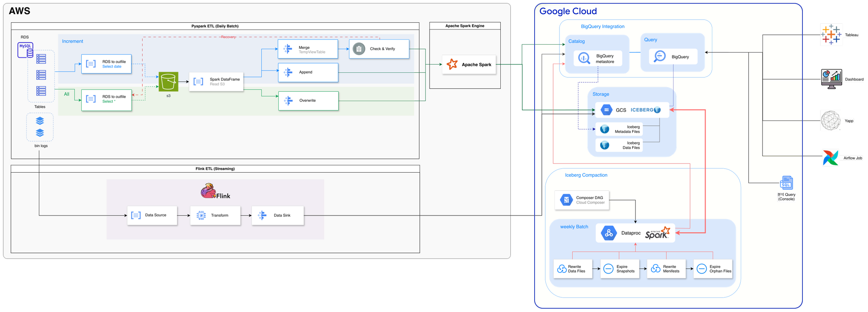Click the Storage section label
The width and height of the screenshot is (868, 312).
click(x=601, y=94)
